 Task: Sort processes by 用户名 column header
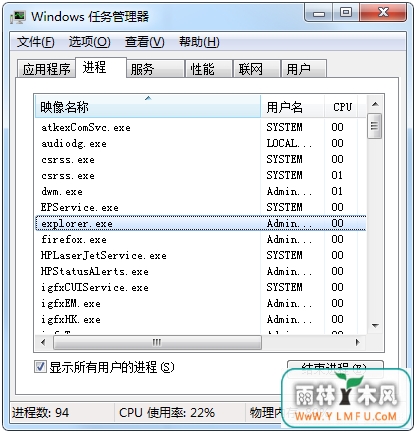tap(292, 107)
